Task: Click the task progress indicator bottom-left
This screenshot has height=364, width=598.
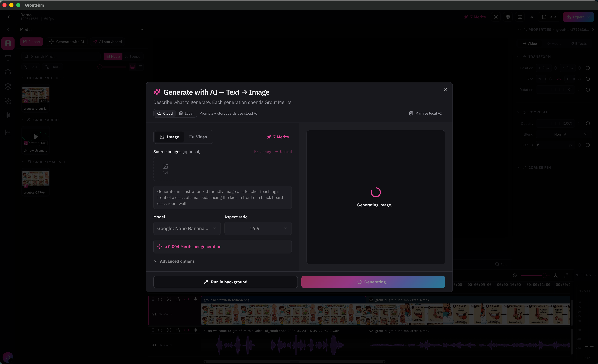Action: 8,357
